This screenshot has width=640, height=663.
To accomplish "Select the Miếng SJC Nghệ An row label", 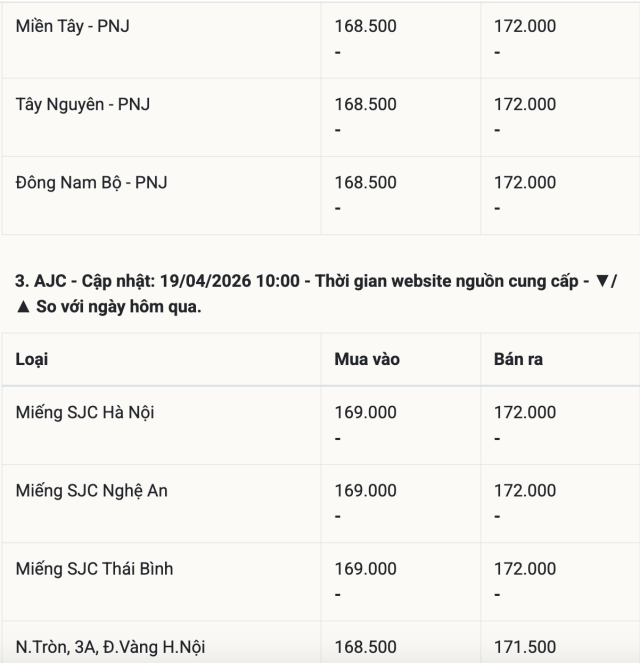I will [x=91, y=490].
